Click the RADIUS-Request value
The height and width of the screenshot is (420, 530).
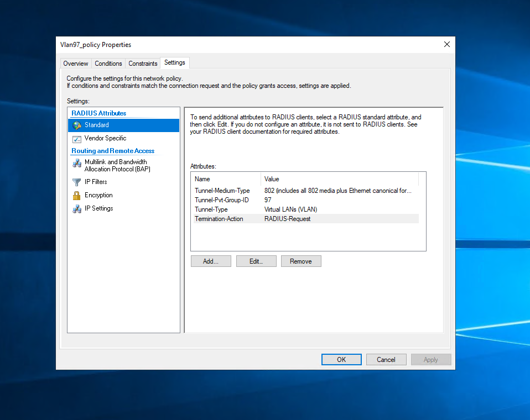[x=287, y=219]
